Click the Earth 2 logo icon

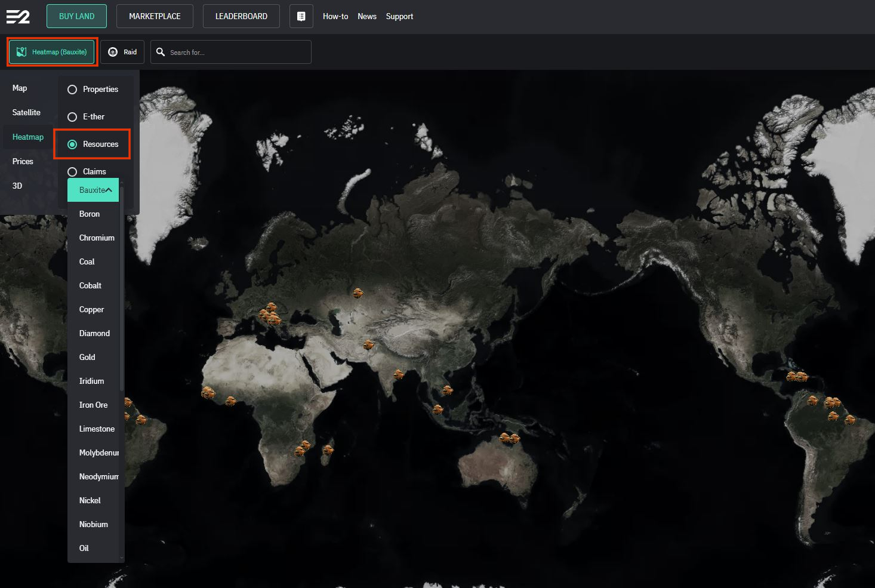[x=18, y=17]
